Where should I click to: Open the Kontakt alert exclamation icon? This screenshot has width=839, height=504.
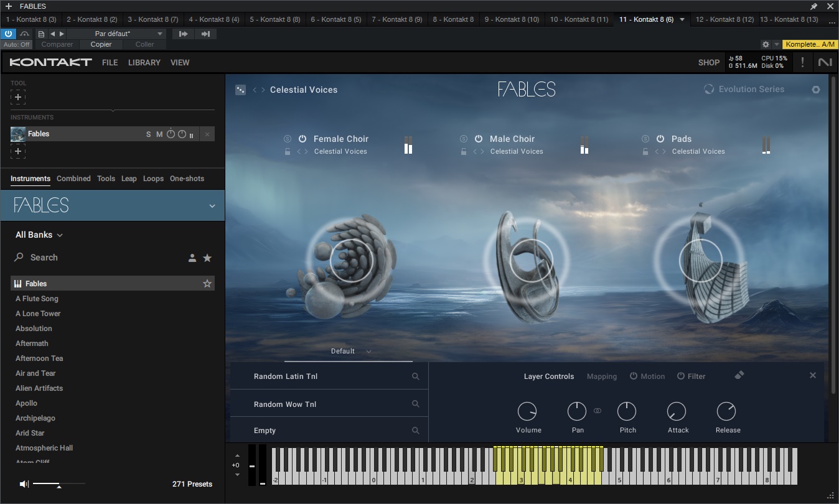(802, 62)
